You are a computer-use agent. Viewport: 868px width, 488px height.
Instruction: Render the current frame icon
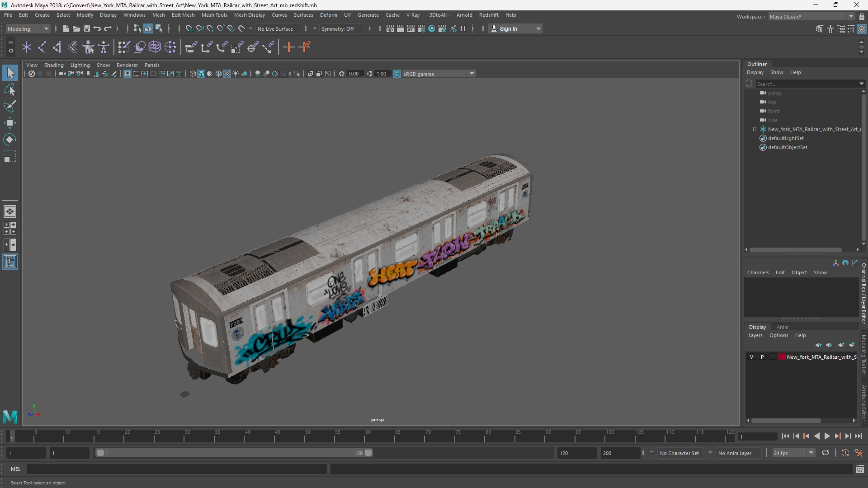pyautogui.click(x=401, y=28)
